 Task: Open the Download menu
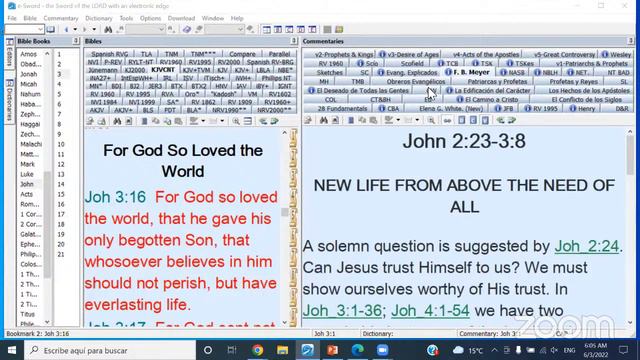[x=181, y=18]
